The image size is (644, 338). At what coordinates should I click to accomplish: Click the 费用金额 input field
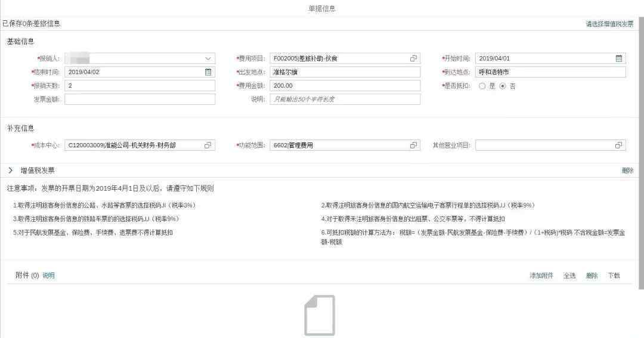pos(345,86)
